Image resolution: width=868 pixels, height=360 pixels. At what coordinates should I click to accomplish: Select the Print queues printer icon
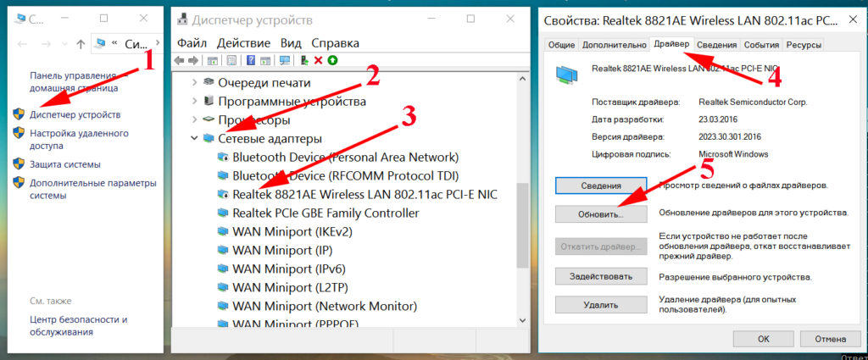coord(209,82)
